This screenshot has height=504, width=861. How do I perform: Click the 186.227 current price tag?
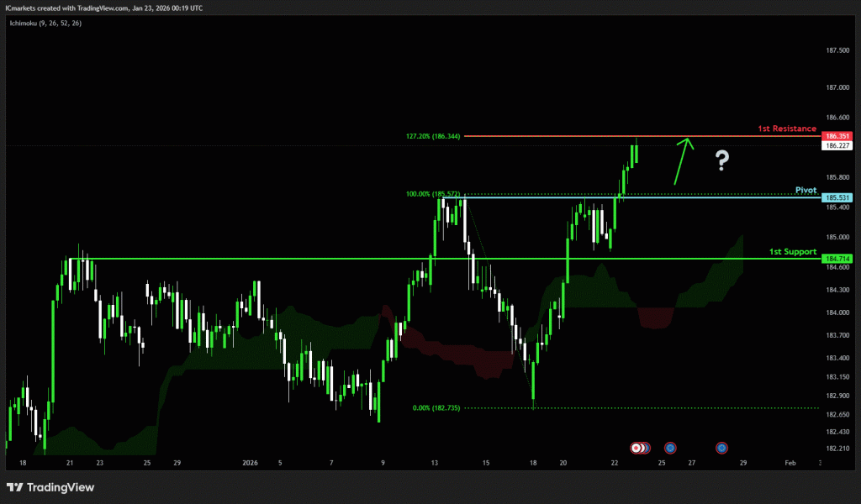click(836, 145)
